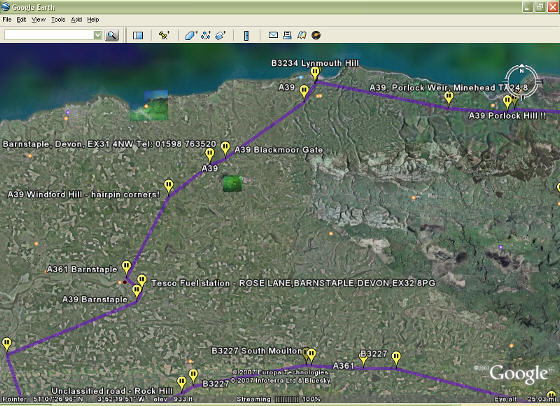Select the A361 Barnstaple placemark pin
The width and height of the screenshot is (560, 406).
coord(126,267)
